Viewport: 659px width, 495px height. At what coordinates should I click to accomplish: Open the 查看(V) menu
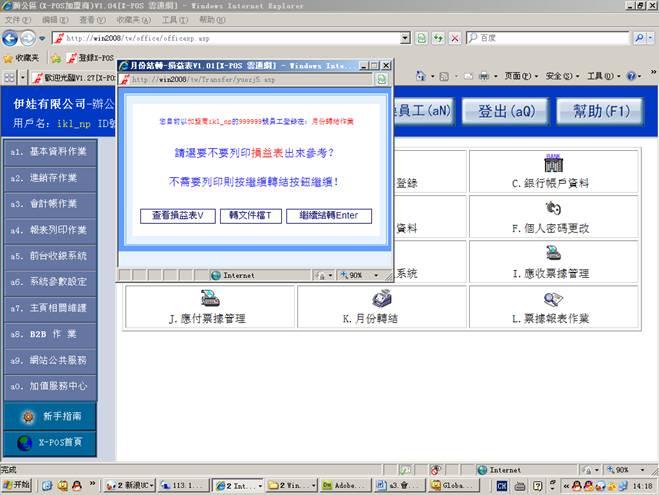pyautogui.click(x=92, y=19)
